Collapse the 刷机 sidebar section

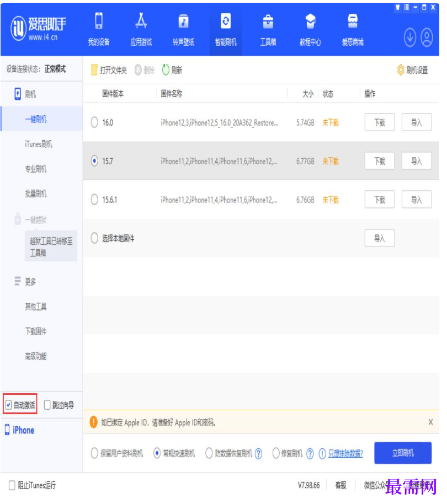coord(30,94)
